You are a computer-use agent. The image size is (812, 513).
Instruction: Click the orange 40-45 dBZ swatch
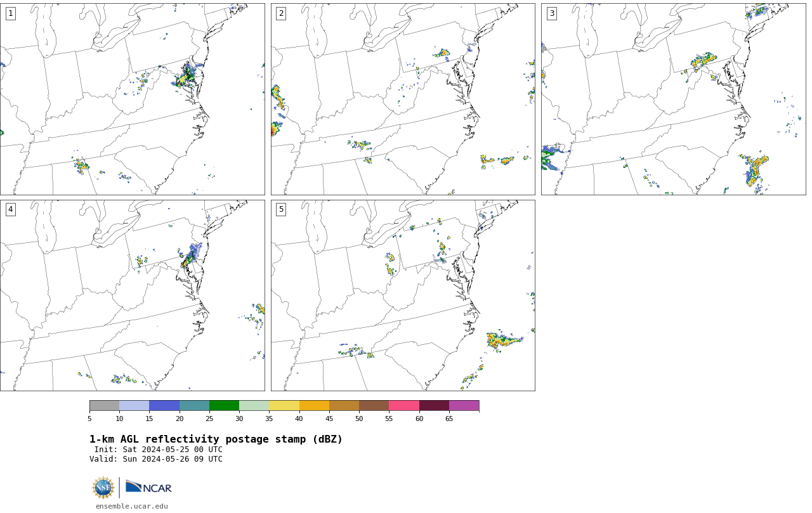point(314,406)
